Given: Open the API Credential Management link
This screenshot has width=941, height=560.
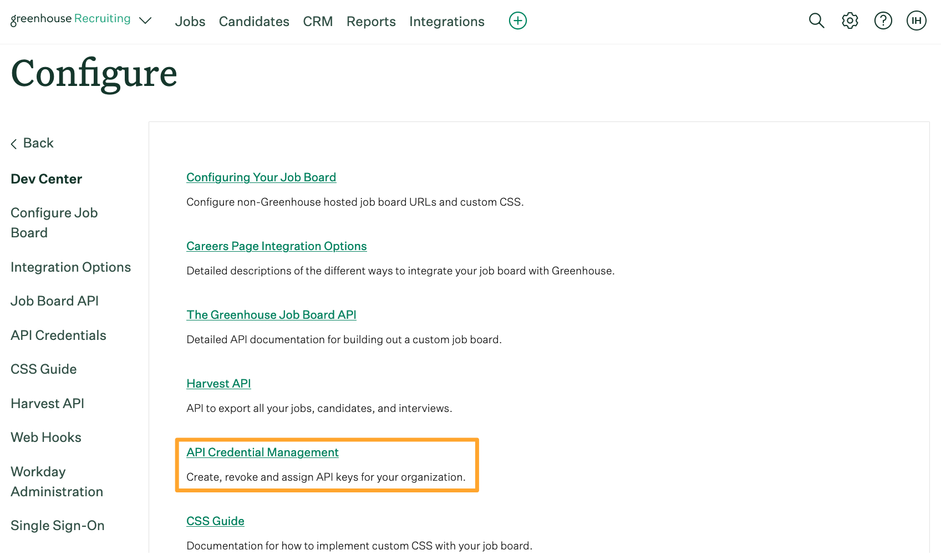Looking at the screenshot, I should point(262,452).
